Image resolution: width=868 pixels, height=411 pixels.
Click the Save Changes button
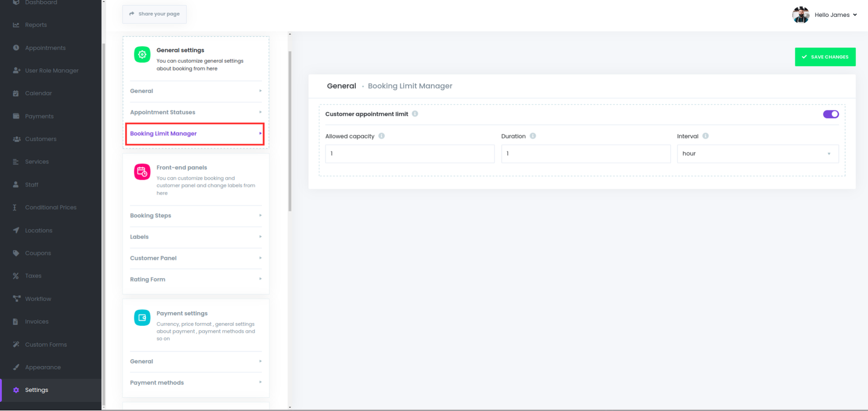point(825,57)
